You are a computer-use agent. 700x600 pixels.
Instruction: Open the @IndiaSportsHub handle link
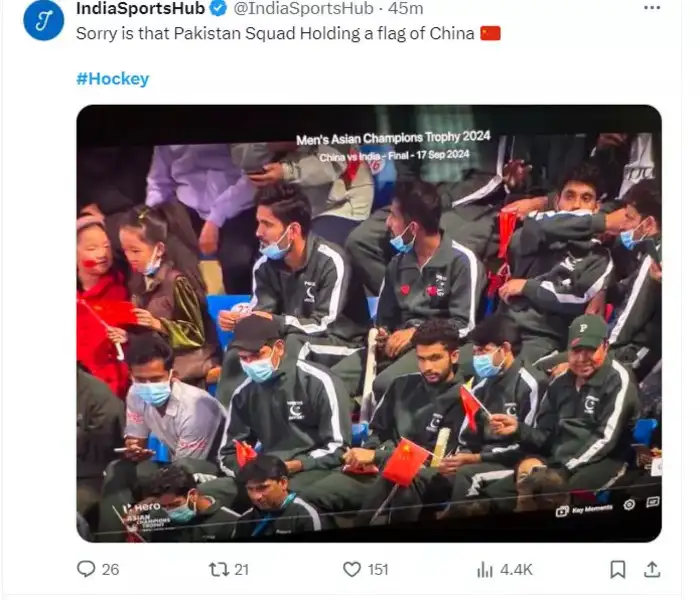click(x=304, y=8)
